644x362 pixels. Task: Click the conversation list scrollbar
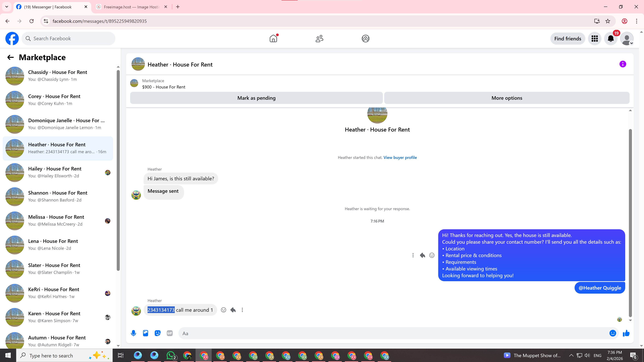pyautogui.click(x=118, y=170)
